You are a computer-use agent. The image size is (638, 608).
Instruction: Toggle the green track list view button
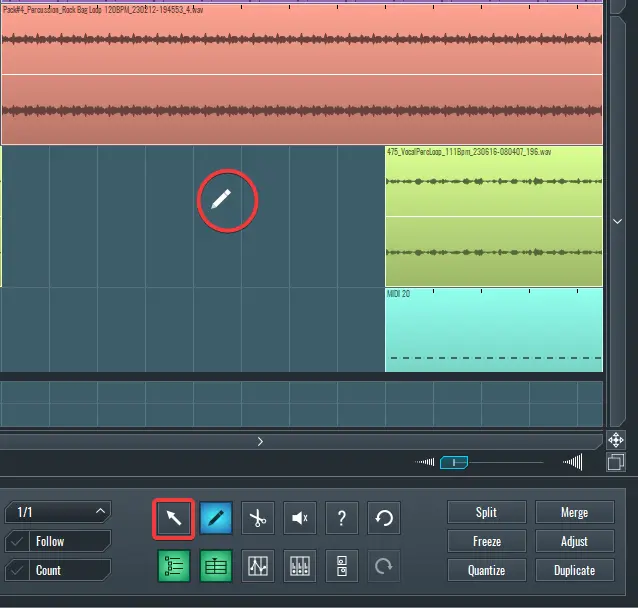click(x=174, y=566)
